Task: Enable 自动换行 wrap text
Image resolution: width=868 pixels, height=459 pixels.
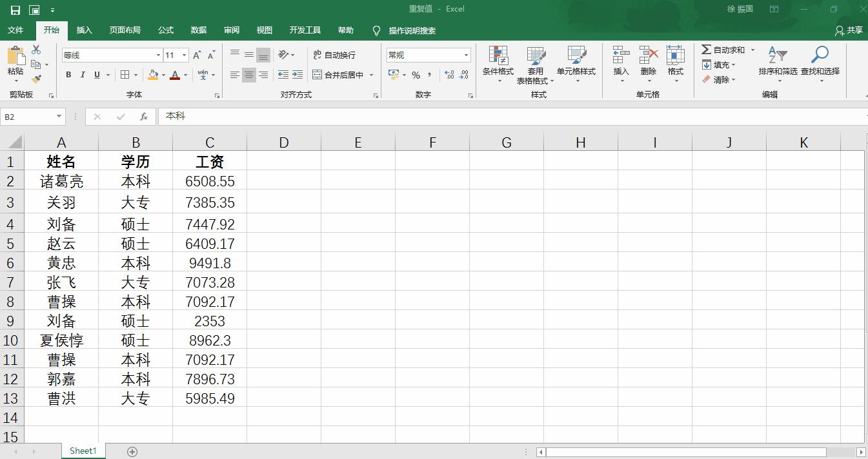Action: click(336, 55)
